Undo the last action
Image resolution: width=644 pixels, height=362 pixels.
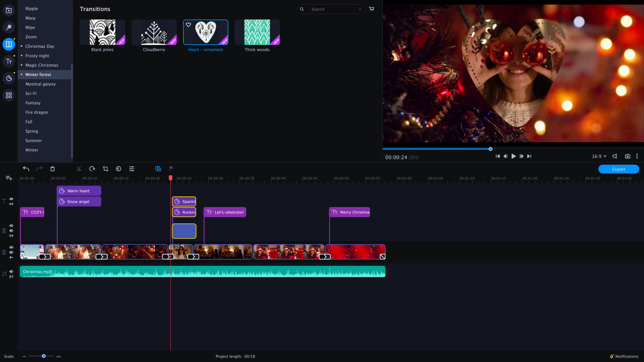(x=26, y=169)
